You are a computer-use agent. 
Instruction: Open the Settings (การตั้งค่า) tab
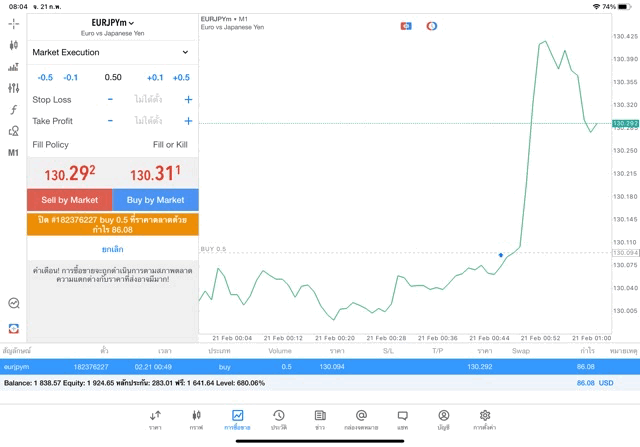point(485,420)
